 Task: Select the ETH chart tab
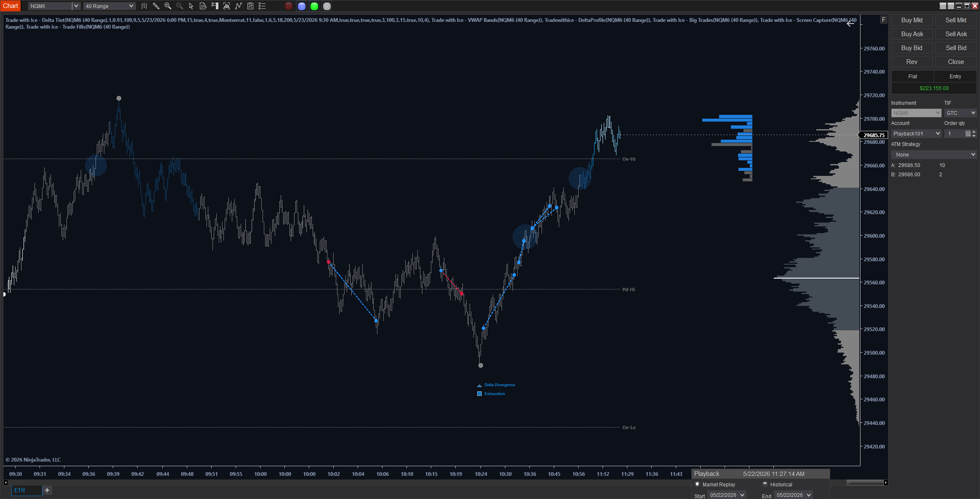coord(27,490)
